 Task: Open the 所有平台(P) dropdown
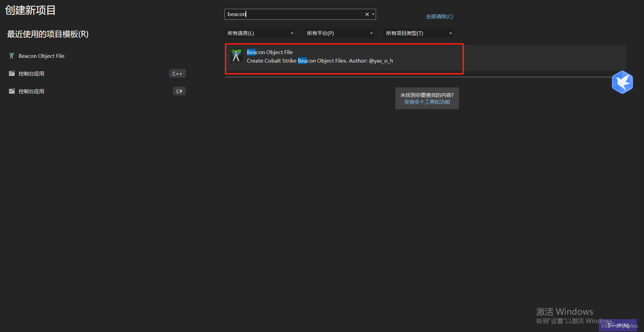pyautogui.click(x=340, y=33)
